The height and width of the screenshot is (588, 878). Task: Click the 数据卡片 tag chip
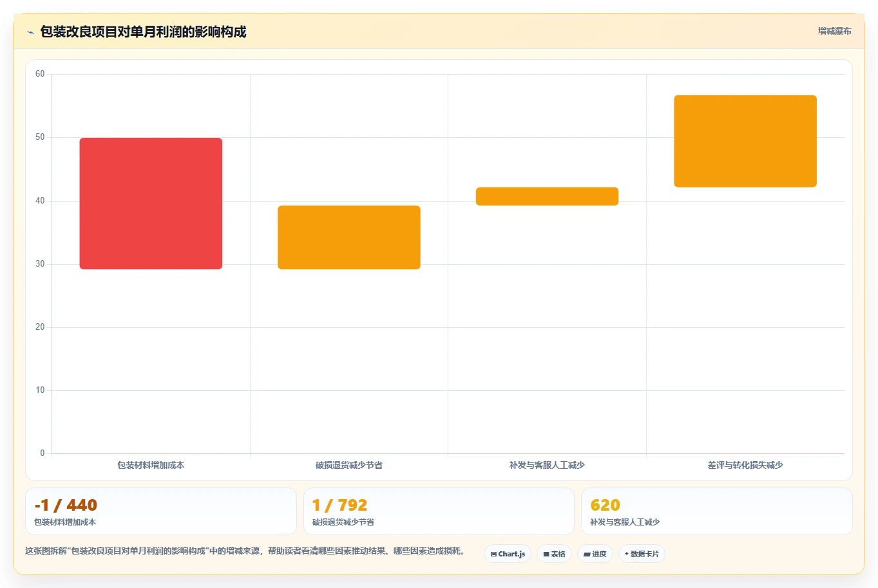pyautogui.click(x=642, y=554)
